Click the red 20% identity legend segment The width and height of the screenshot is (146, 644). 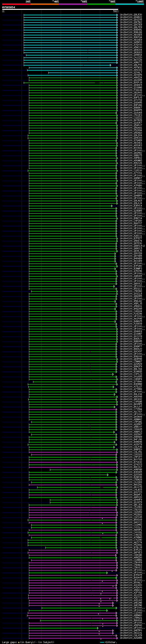16,4
